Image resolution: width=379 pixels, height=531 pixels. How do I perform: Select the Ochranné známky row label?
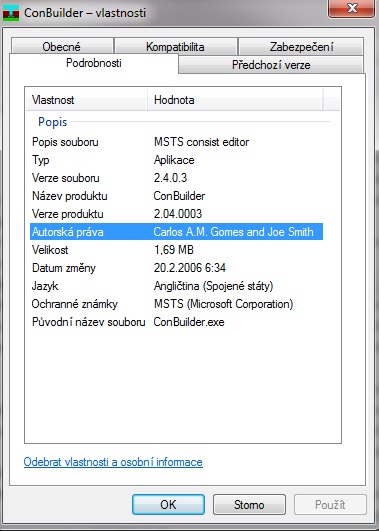tap(75, 304)
